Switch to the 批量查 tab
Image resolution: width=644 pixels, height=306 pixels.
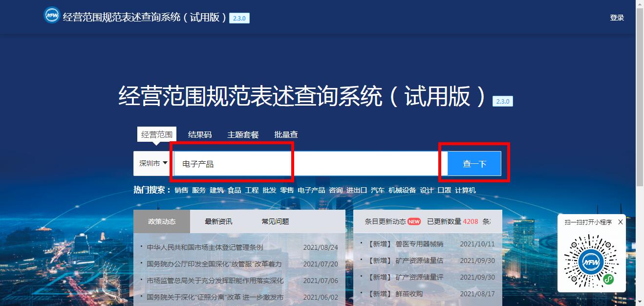(x=286, y=134)
